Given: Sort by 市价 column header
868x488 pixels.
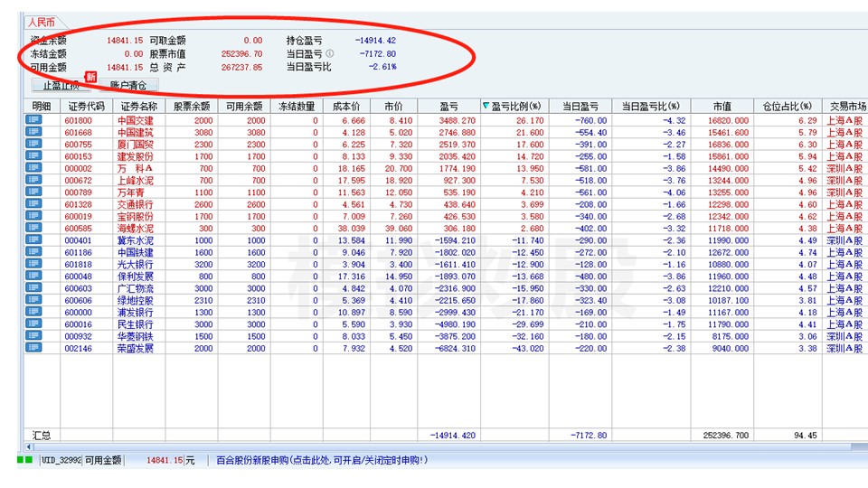Looking at the screenshot, I should [393, 107].
